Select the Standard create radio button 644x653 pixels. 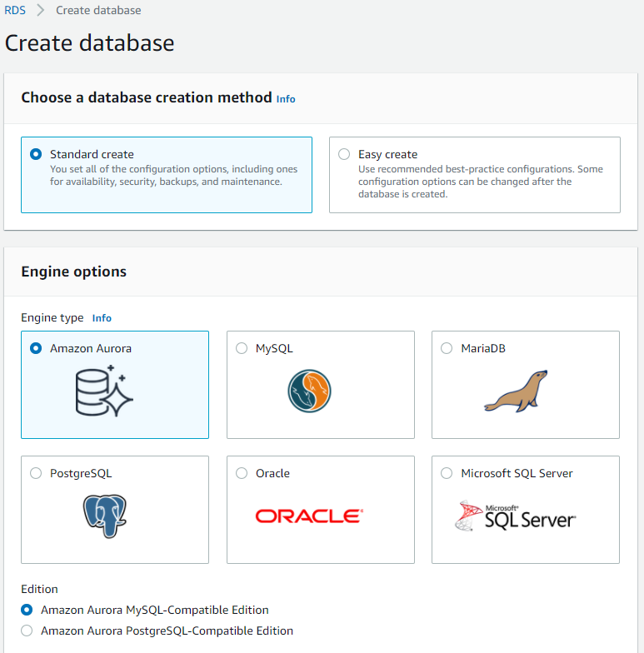(36, 154)
